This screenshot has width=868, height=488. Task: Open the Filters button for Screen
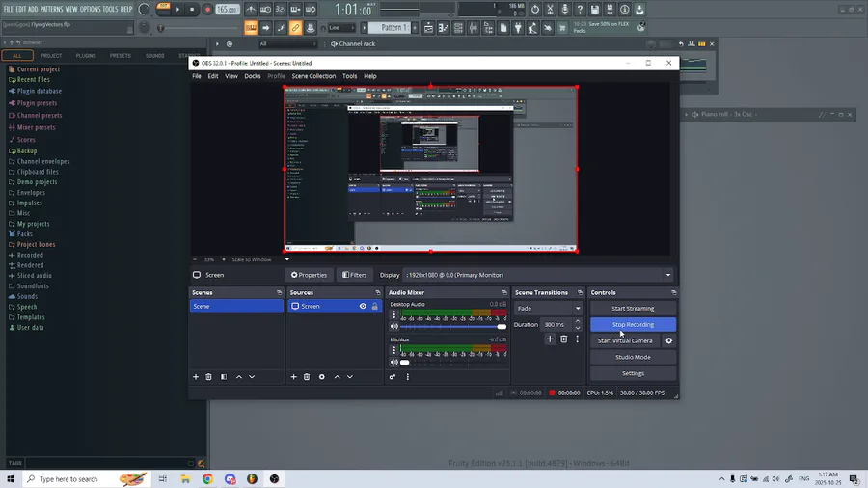coord(354,275)
